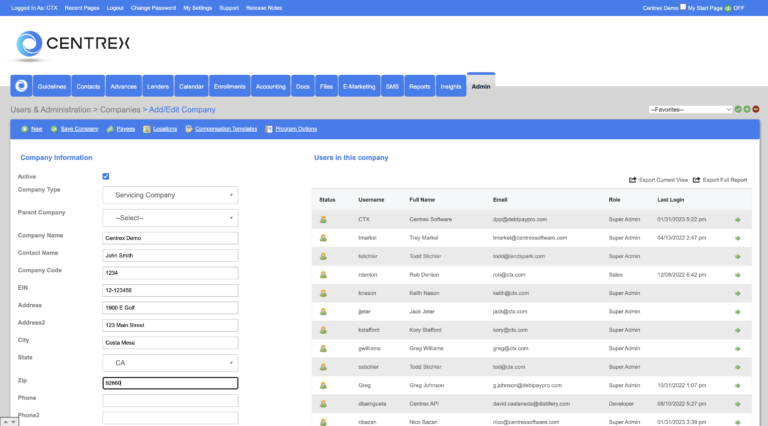Click the status icon for rdenton

tap(323, 275)
